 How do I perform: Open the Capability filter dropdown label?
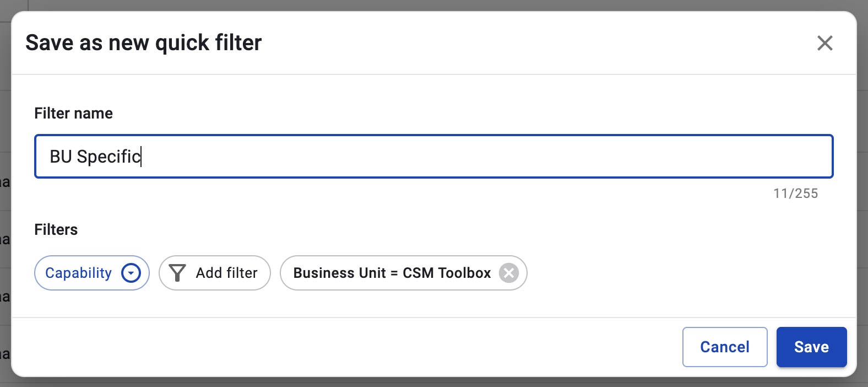click(78, 273)
